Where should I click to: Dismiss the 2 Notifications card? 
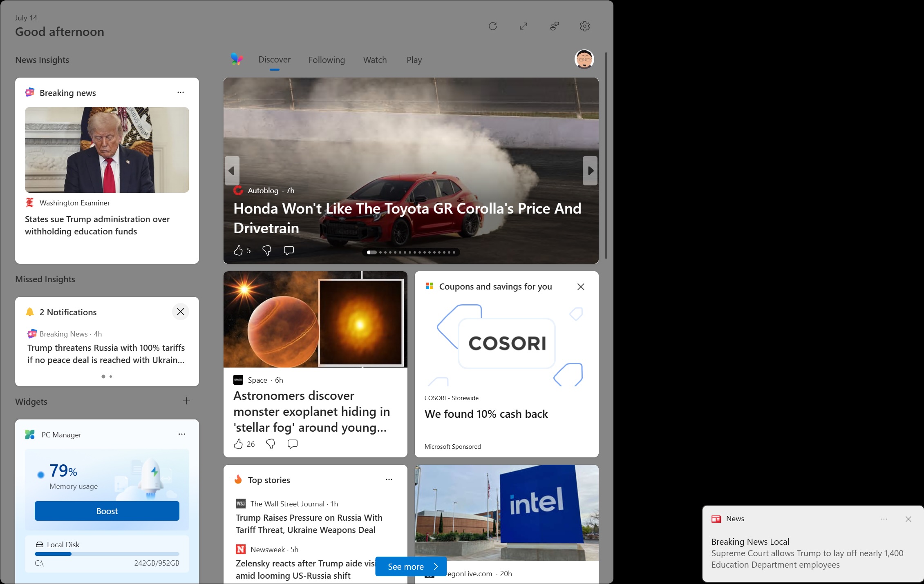181,312
